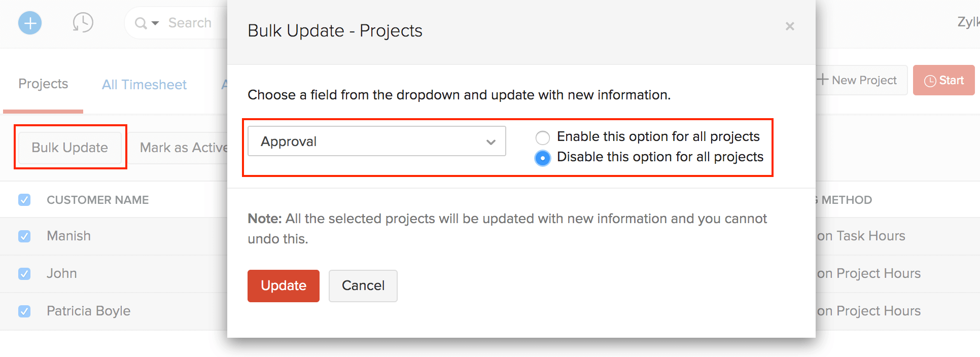Switch to the All Timesheet tab
The width and height of the screenshot is (980, 357).
(144, 84)
